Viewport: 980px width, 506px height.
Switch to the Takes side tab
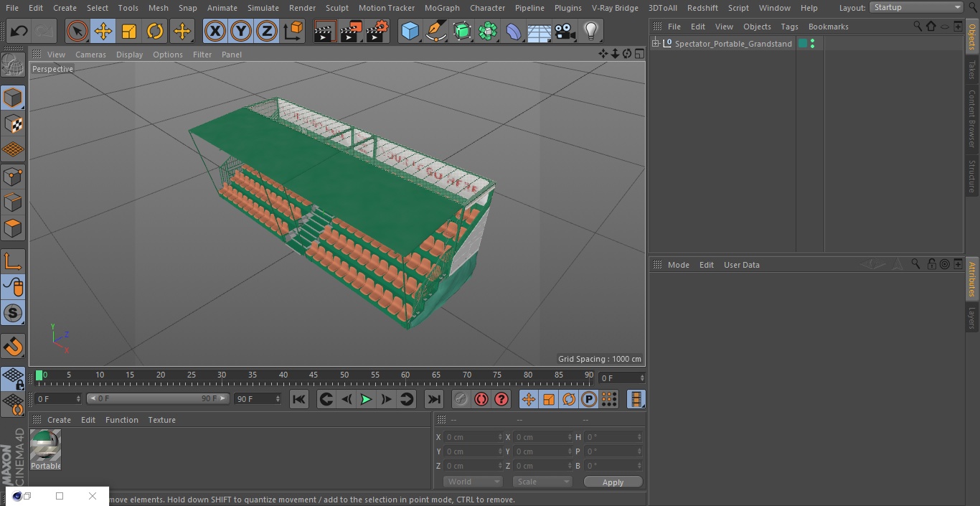(972, 70)
